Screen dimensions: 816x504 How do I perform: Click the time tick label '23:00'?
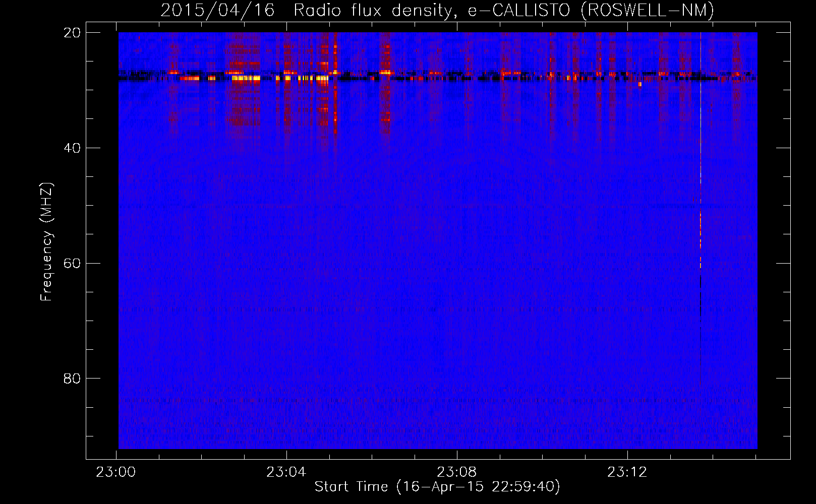116,472
